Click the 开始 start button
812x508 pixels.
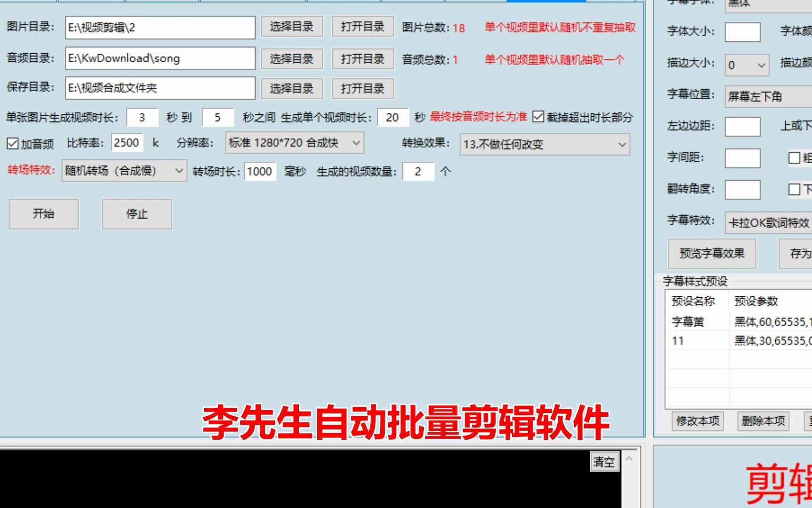[43, 214]
